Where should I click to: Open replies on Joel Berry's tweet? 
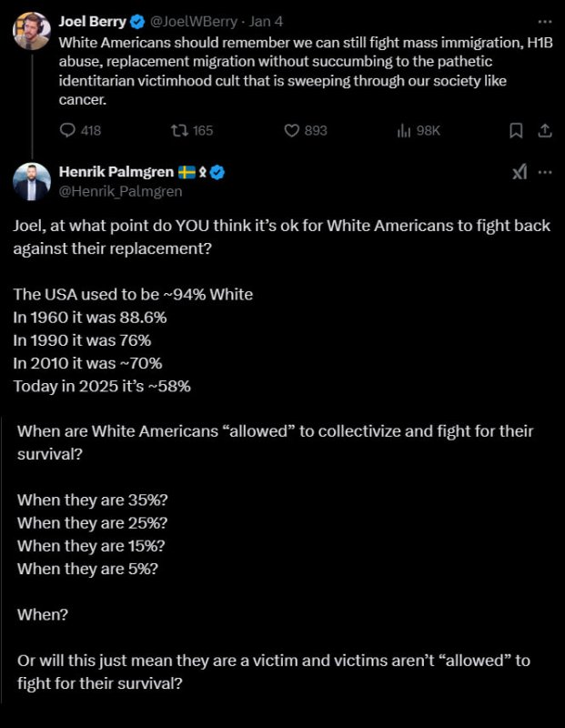click(80, 130)
